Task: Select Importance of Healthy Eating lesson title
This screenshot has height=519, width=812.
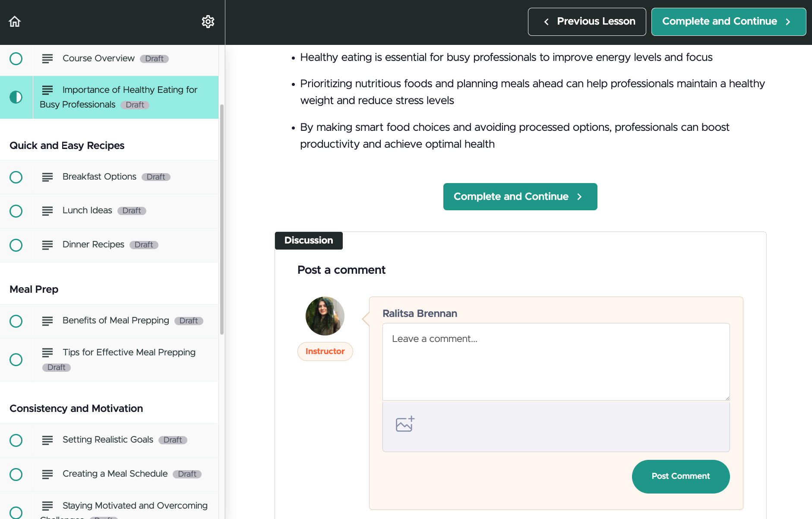Action: pyautogui.click(x=119, y=97)
